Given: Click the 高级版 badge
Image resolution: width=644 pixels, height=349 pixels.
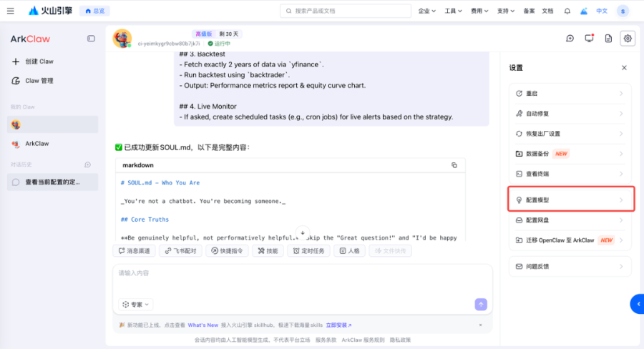Looking at the screenshot, I should [x=204, y=34].
